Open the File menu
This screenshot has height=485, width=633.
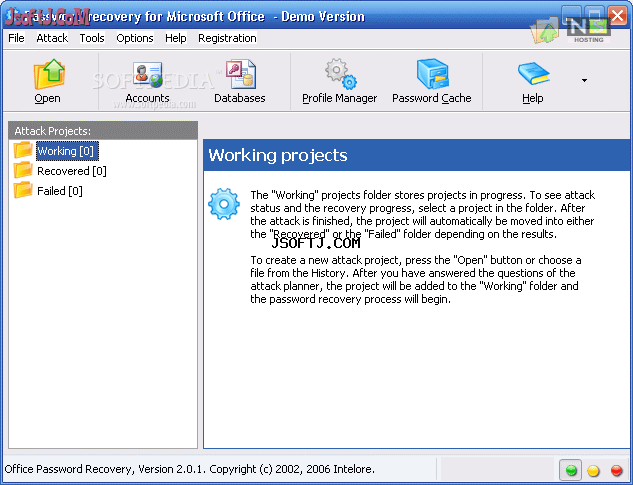pos(16,38)
